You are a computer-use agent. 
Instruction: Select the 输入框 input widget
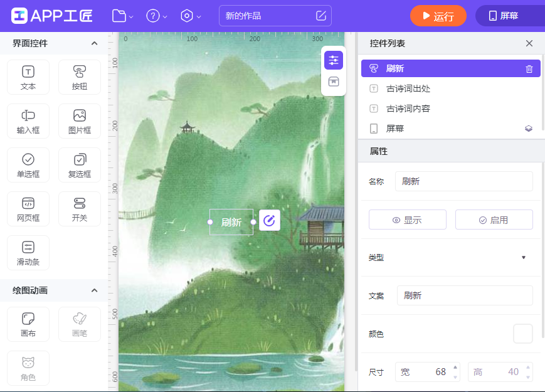tap(28, 121)
